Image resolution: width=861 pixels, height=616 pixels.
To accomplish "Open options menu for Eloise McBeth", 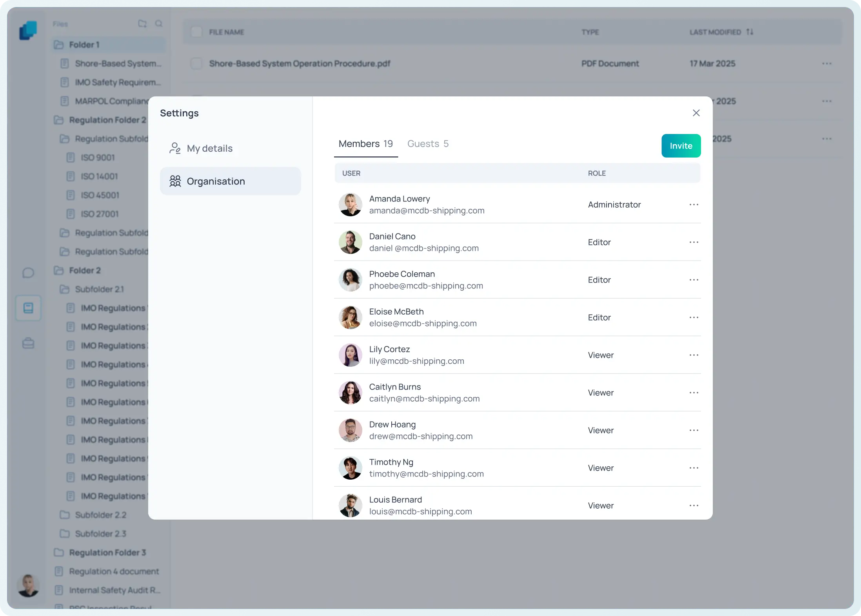I will (694, 317).
